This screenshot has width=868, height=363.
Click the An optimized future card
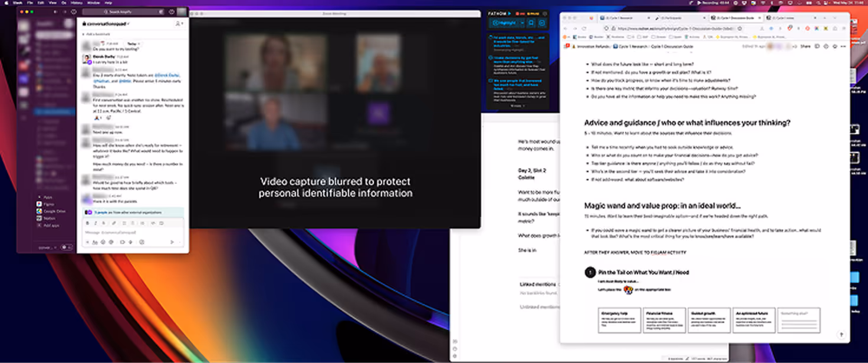tap(754, 321)
